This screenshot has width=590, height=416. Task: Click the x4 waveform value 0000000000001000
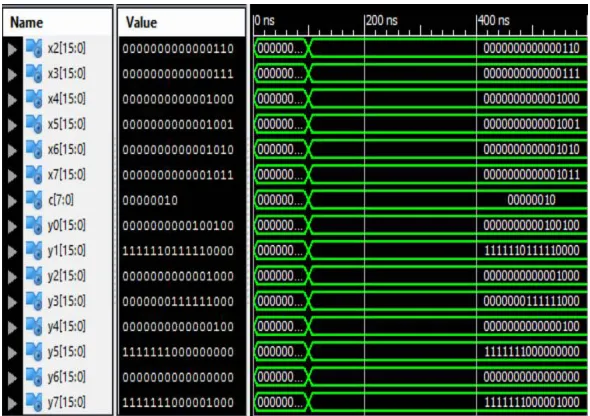coord(531,99)
